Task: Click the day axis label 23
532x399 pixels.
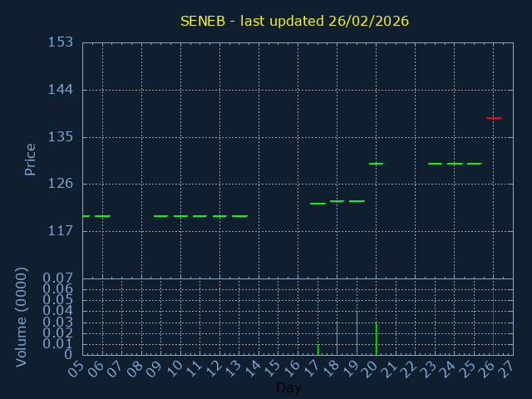Action: pyautogui.click(x=428, y=368)
